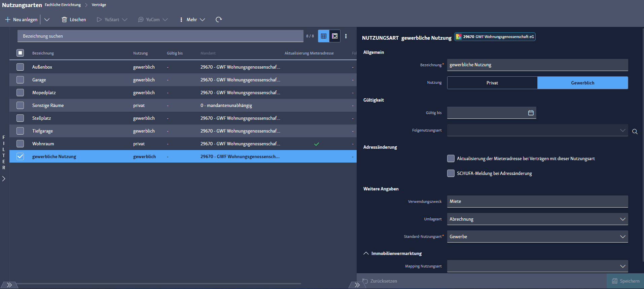Open the Umlageart dropdown
The height and width of the screenshot is (289, 644).
(x=622, y=219)
